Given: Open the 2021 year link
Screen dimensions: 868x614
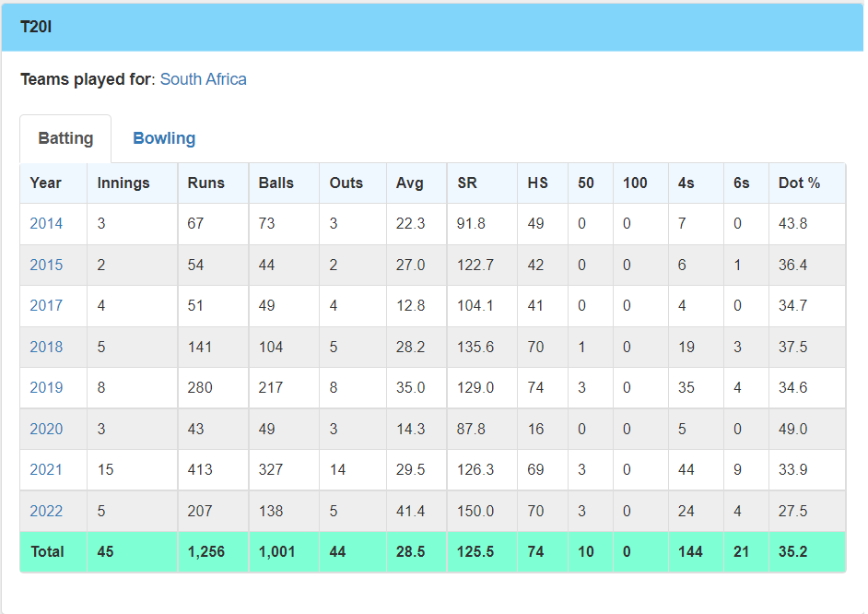Looking at the screenshot, I should tap(46, 470).
